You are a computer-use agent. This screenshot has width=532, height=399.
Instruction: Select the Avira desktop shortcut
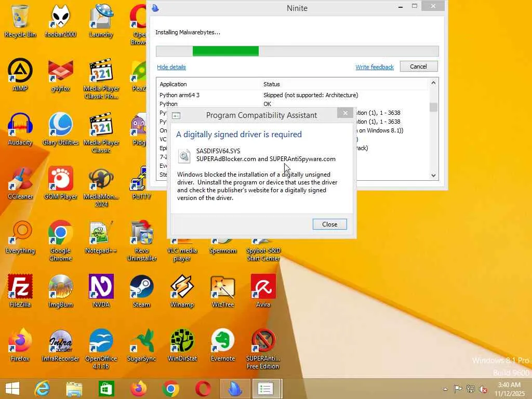pyautogui.click(x=263, y=291)
